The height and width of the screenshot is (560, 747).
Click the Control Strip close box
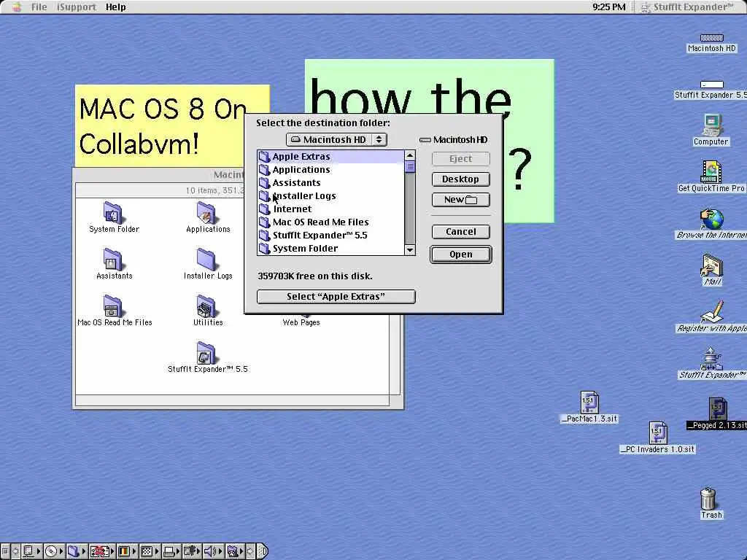(x=5, y=551)
